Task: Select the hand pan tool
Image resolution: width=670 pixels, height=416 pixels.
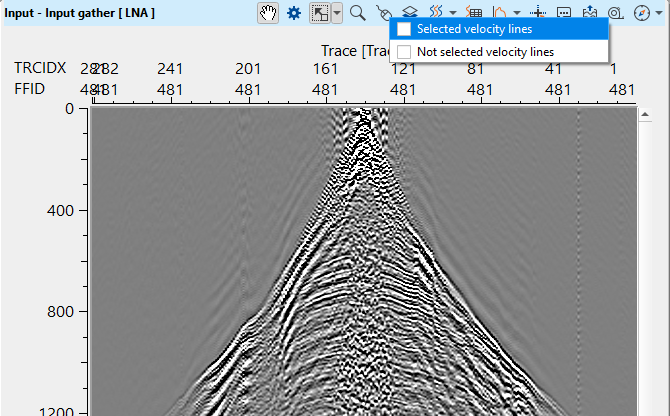Action: [267, 13]
